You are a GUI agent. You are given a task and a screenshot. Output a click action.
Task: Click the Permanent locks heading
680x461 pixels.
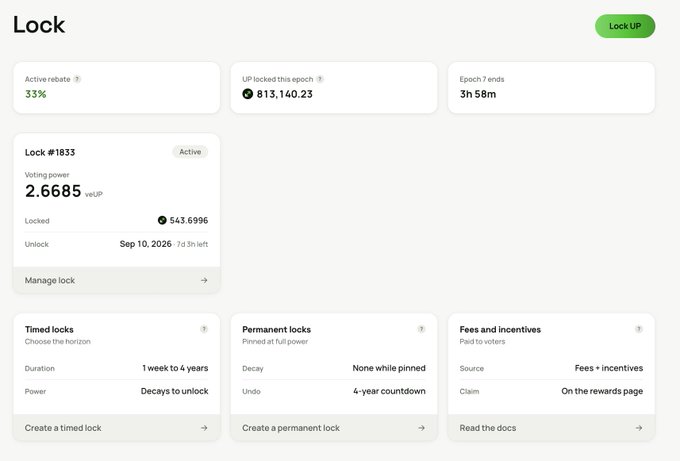tap(276, 330)
